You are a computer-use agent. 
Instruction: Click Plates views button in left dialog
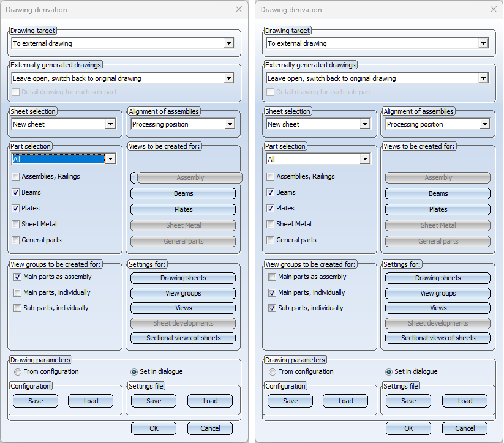183,209
